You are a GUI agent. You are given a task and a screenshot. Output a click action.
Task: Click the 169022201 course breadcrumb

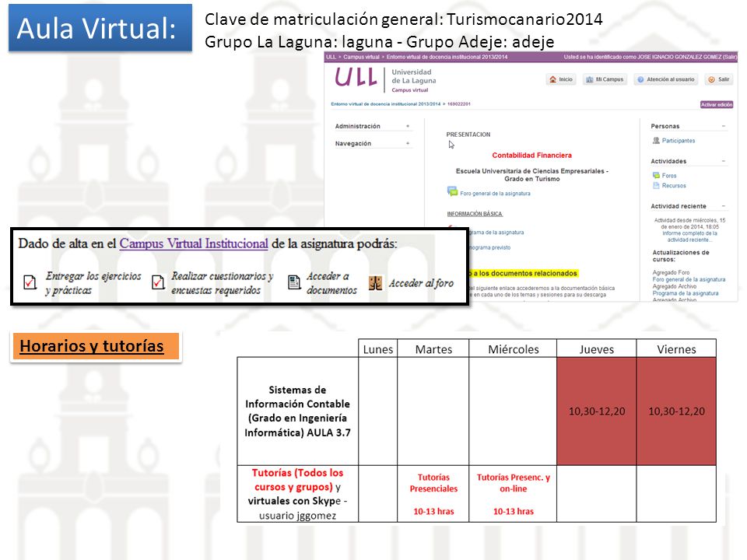pos(459,103)
